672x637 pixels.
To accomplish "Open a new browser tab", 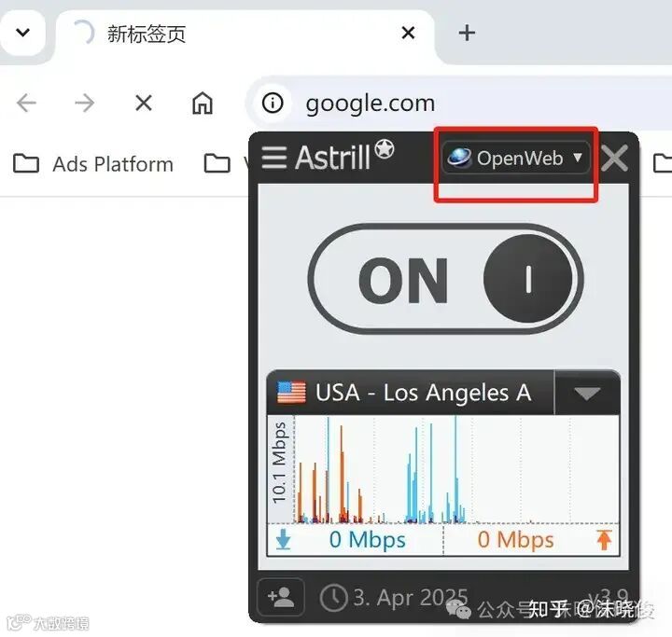I will pyautogui.click(x=467, y=33).
